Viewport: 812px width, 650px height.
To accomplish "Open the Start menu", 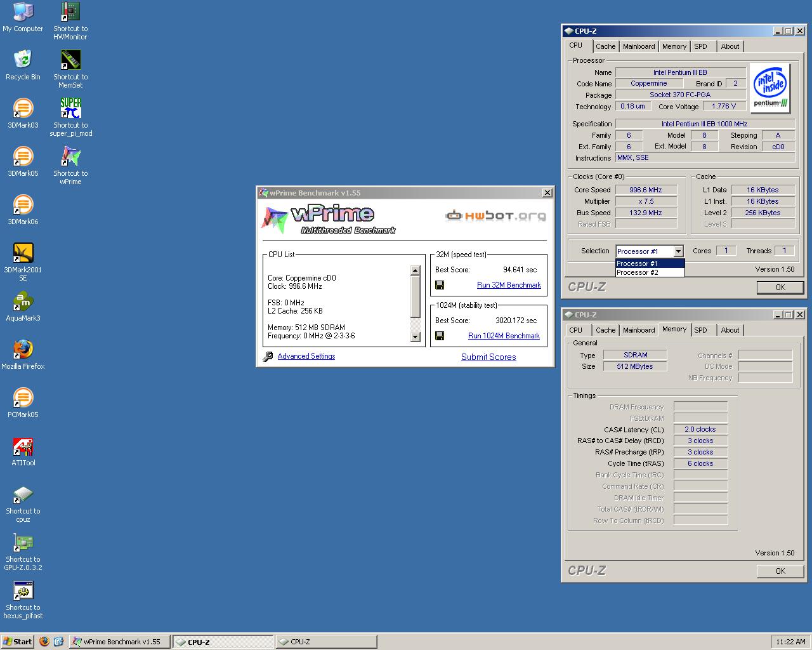I will click(18, 642).
